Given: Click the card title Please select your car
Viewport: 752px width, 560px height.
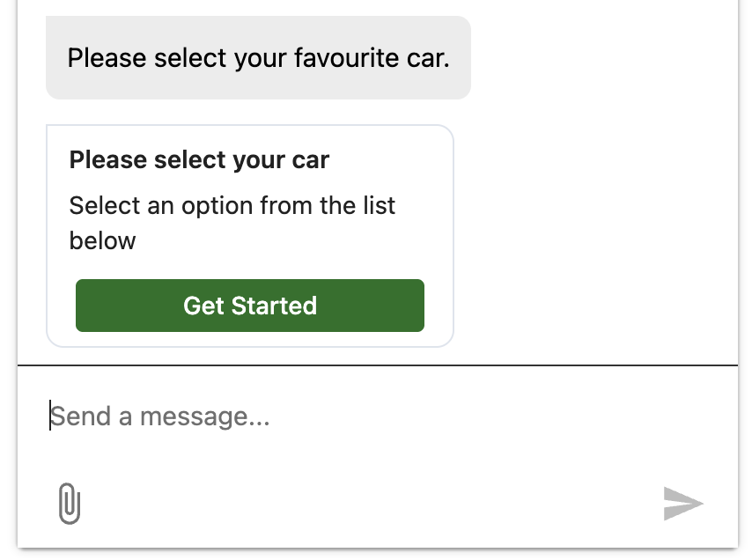Looking at the screenshot, I should [199, 159].
